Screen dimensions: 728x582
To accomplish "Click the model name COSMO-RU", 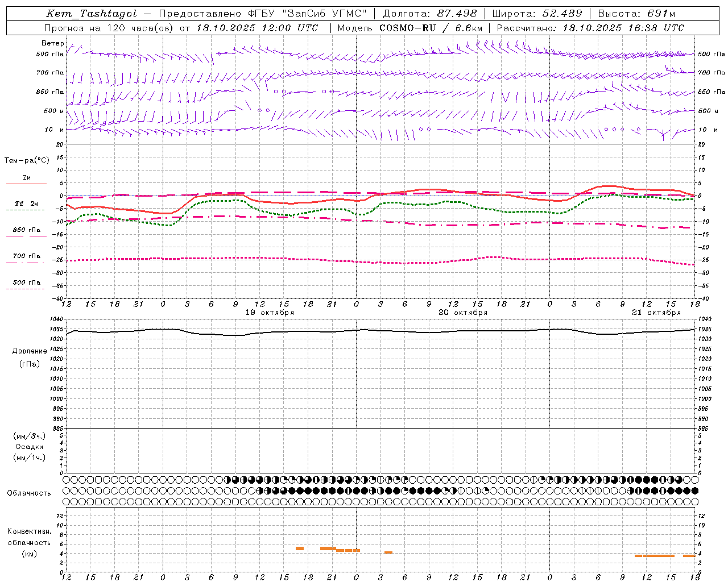I will pos(408,28).
